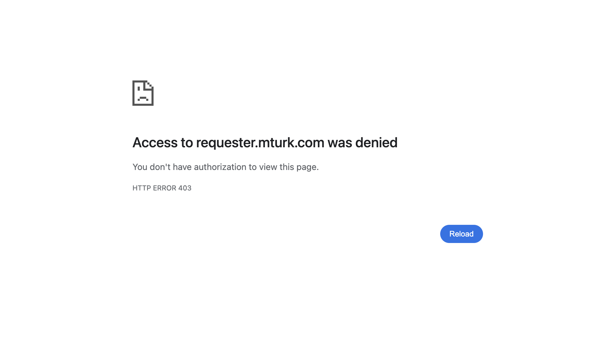This screenshot has height=364, width=596.
Task: Click the number 403 in the error code
Action: point(185,188)
